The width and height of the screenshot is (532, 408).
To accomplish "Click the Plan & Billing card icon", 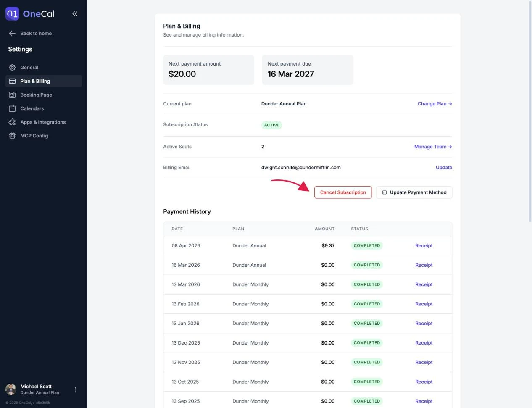I will pos(12,81).
